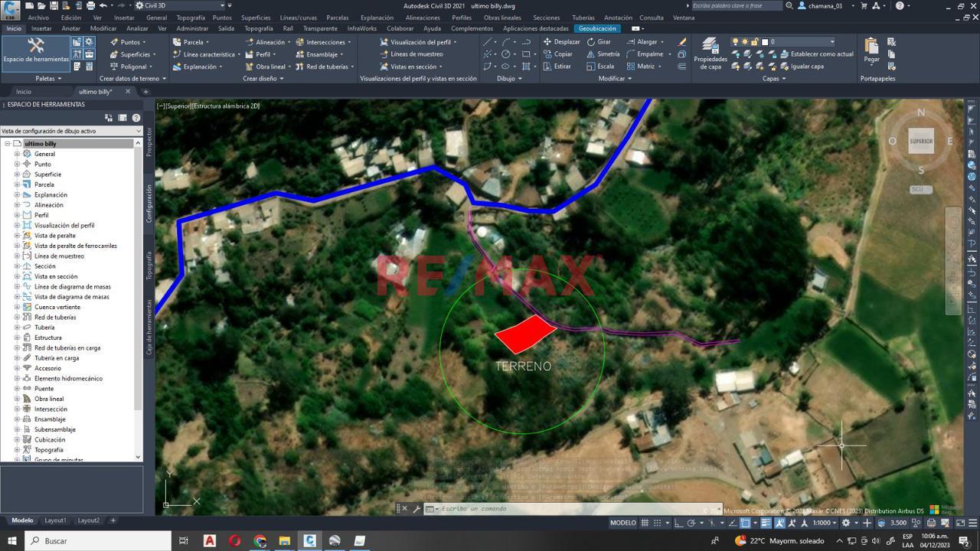
Task: Open Propiedades de capa layer properties
Action: (710, 54)
